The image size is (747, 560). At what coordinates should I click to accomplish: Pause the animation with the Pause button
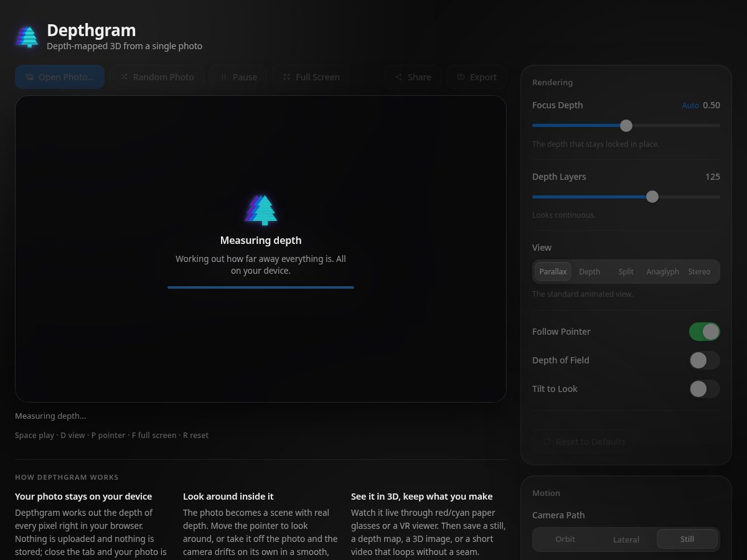(x=238, y=77)
